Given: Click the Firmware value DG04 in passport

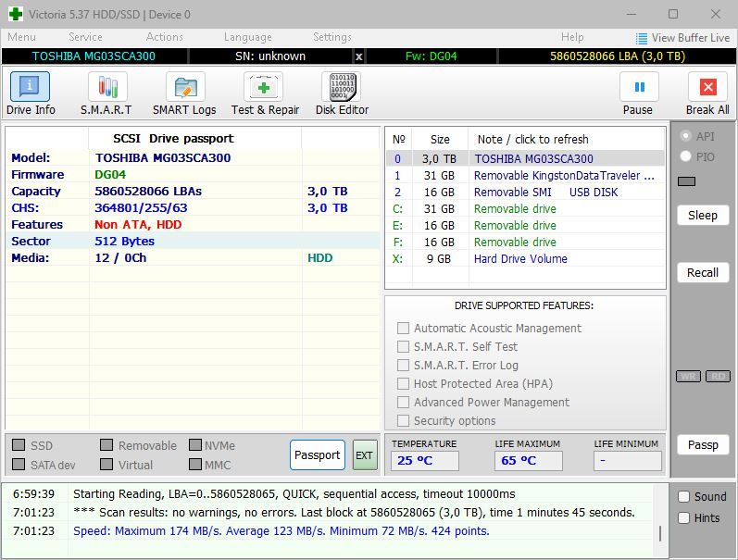Looking at the screenshot, I should tap(110, 175).
